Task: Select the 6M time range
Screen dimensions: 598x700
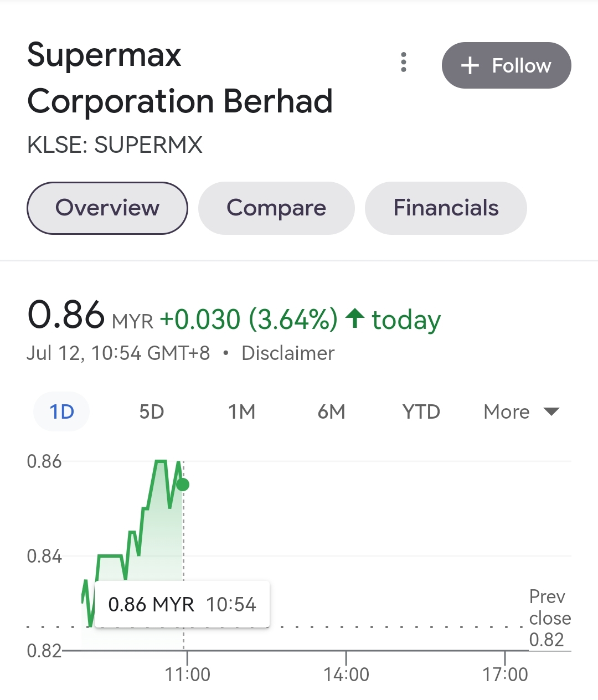Action: pyautogui.click(x=331, y=412)
